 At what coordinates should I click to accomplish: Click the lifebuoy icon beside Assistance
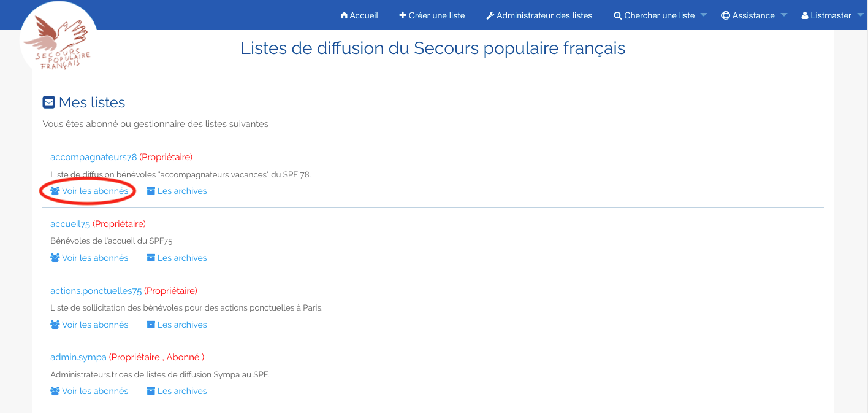coord(726,15)
